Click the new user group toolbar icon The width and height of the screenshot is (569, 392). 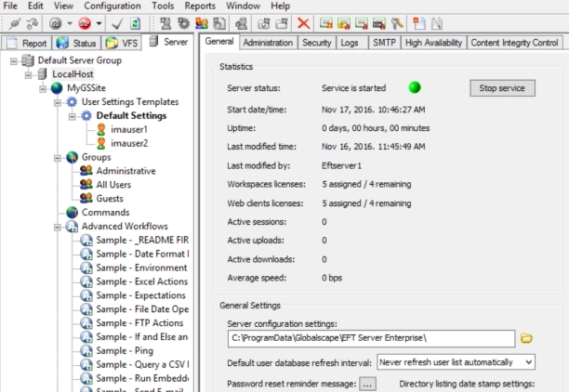tap(201, 23)
